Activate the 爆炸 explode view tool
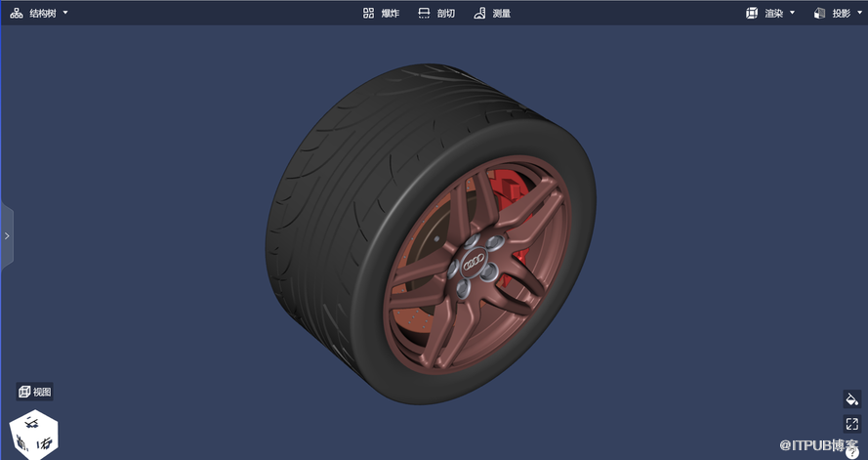The height and width of the screenshot is (460, 868). click(381, 14)
